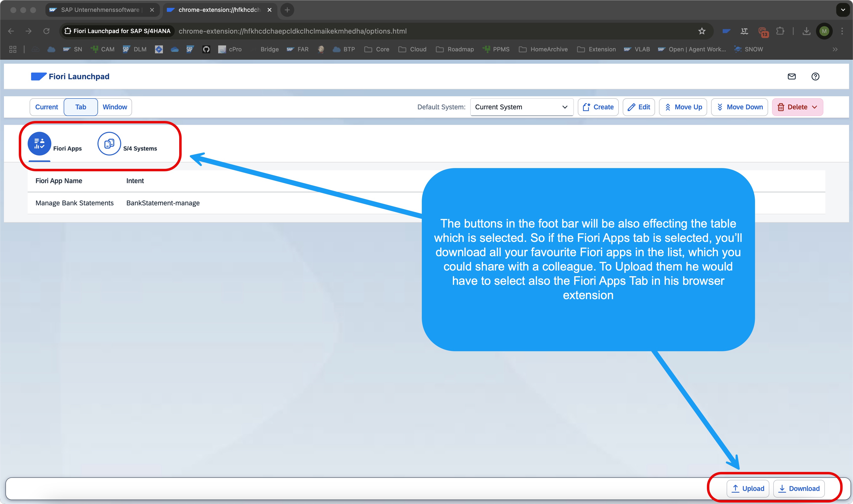Click the Fiori App Name column header
853x504 pixels.
[x=59, y=181]
